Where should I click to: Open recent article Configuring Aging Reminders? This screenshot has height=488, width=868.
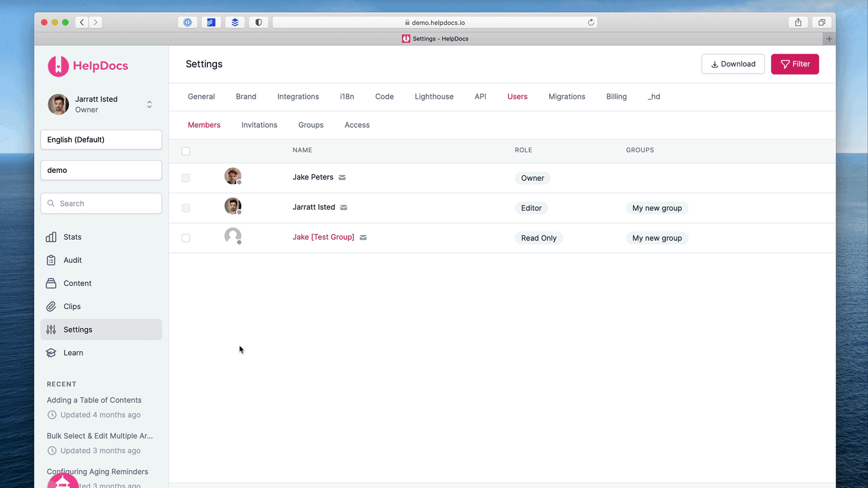pos(98,472)
